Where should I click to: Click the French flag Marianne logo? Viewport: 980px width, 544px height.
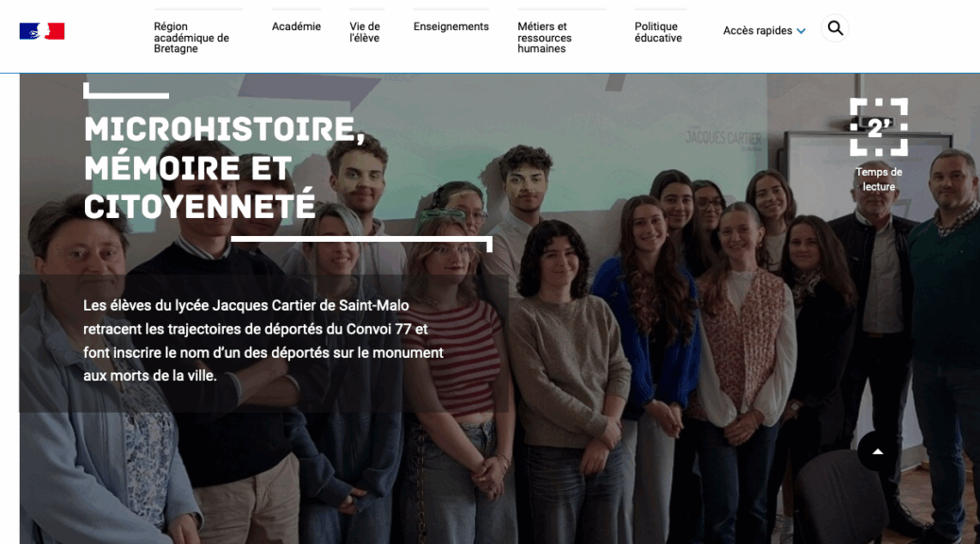pos(42,31)
